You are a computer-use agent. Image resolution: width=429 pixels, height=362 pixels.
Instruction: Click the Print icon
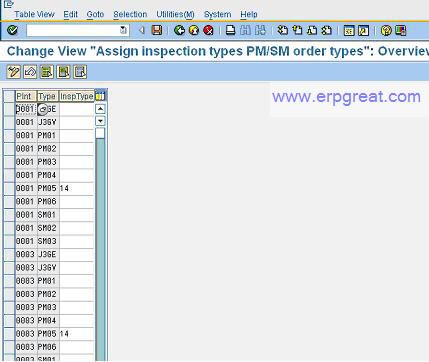231,31
